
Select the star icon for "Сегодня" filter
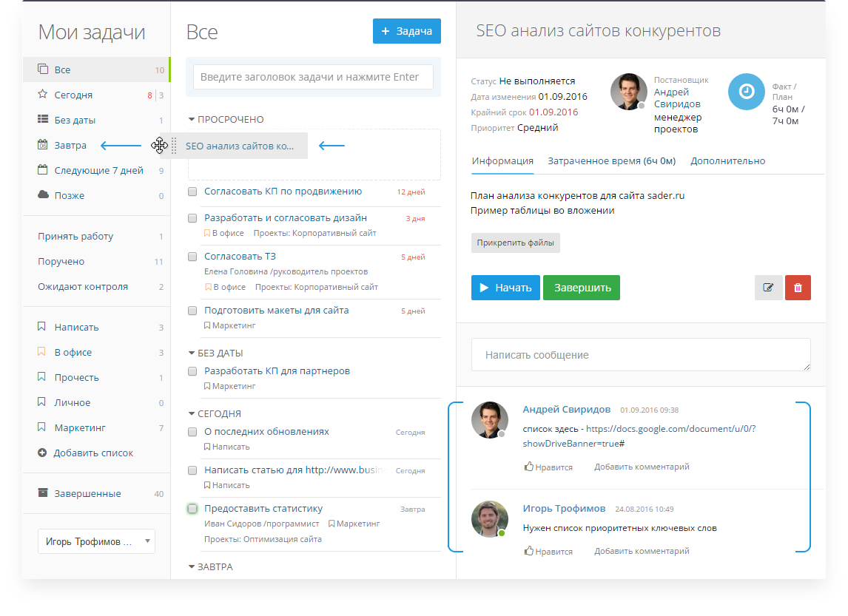click(x=44, y=95)
